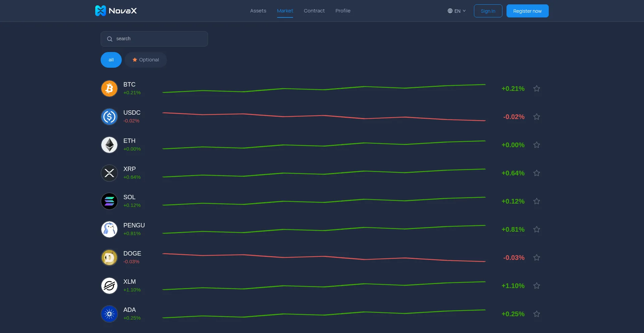The image size is (644, 333).
Task: Focus the search input field
Action: pyautogui.click(x=154, y=39)
